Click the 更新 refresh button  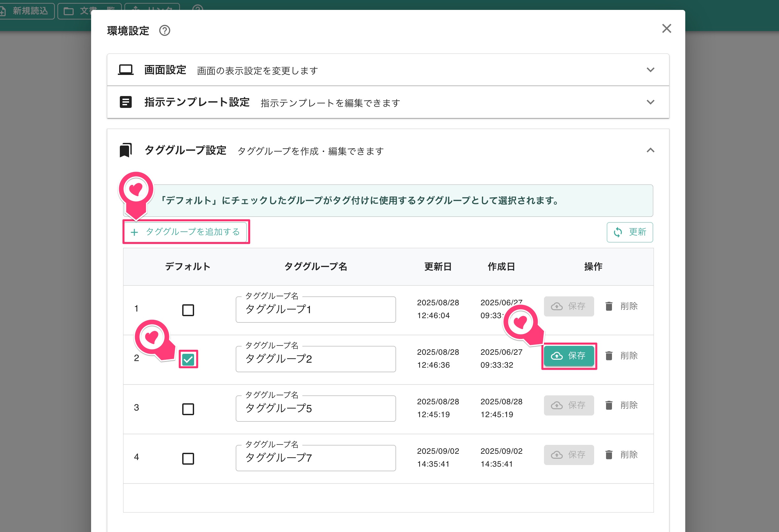click(629, 232)
